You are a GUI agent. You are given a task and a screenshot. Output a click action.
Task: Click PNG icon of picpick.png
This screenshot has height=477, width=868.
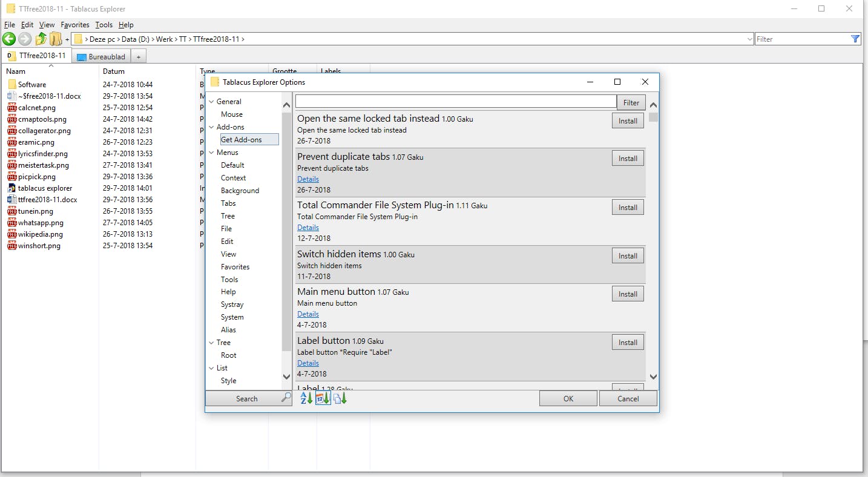12,177
